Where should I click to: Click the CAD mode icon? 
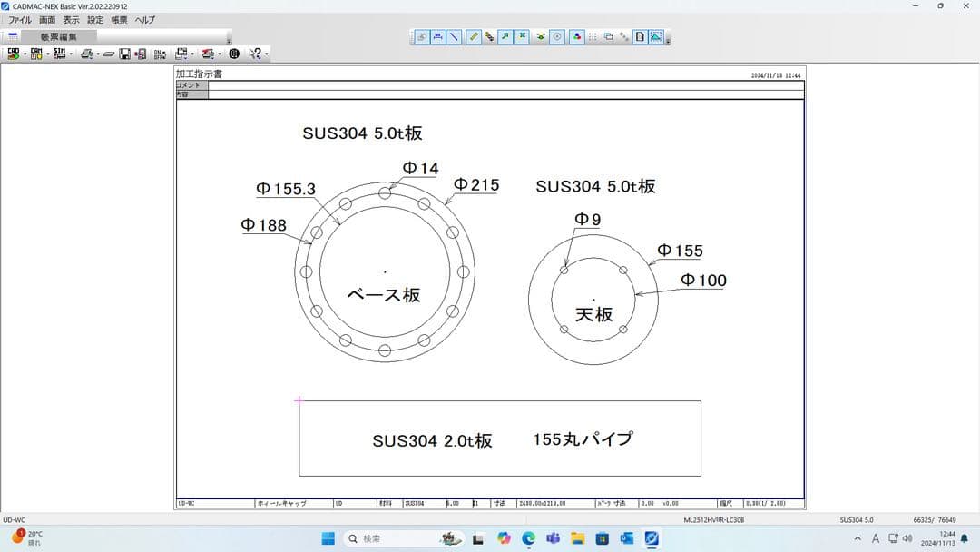click(13, 54)
